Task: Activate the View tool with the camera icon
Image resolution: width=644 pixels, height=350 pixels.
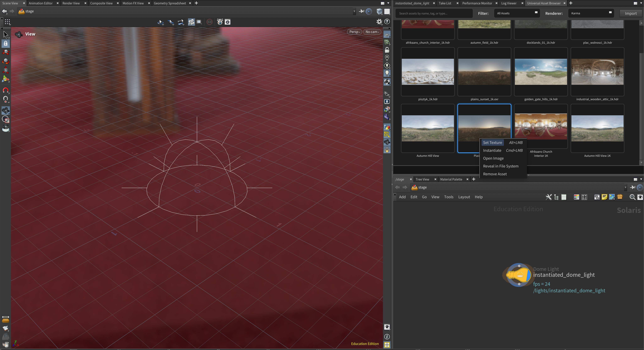Action: pyautogui.click(x=5, y=110)
